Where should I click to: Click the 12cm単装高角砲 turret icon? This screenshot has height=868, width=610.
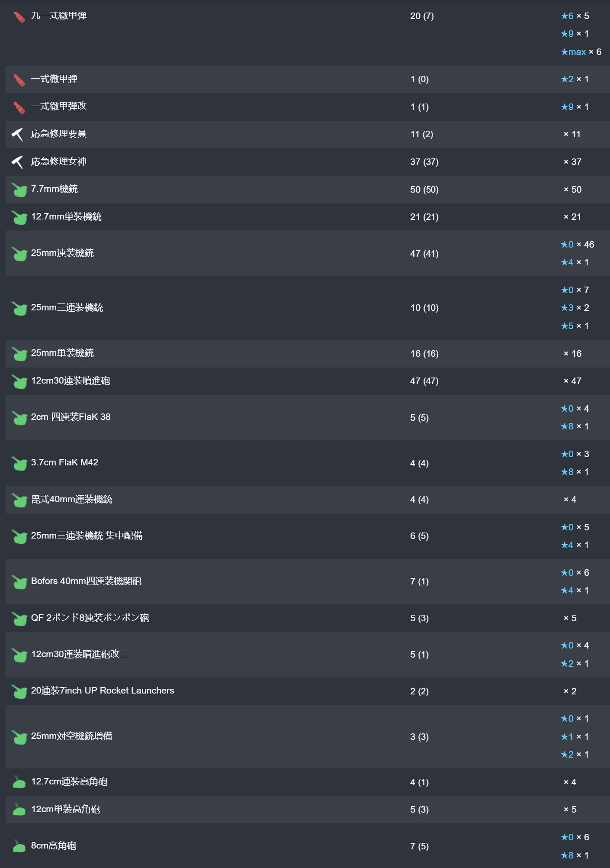click(19, 810)
